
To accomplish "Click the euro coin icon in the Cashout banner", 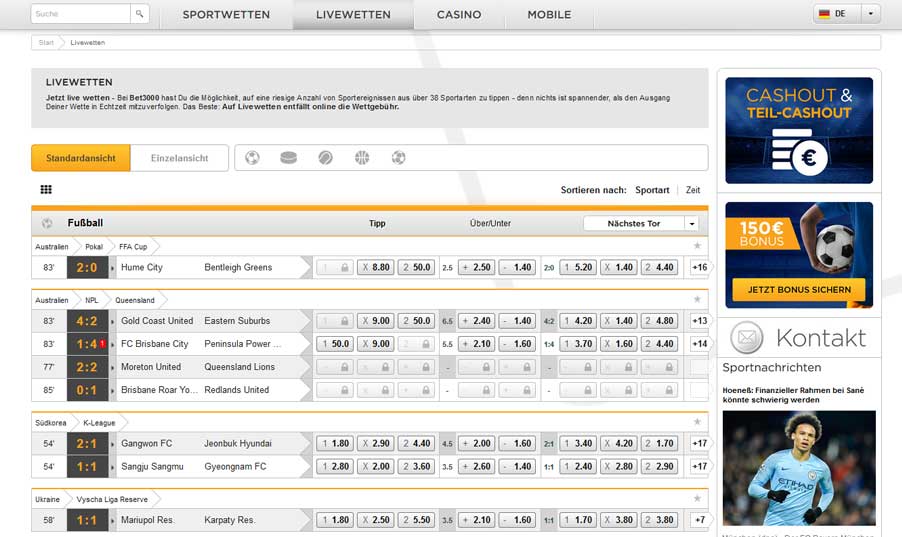I will (809, 157).
